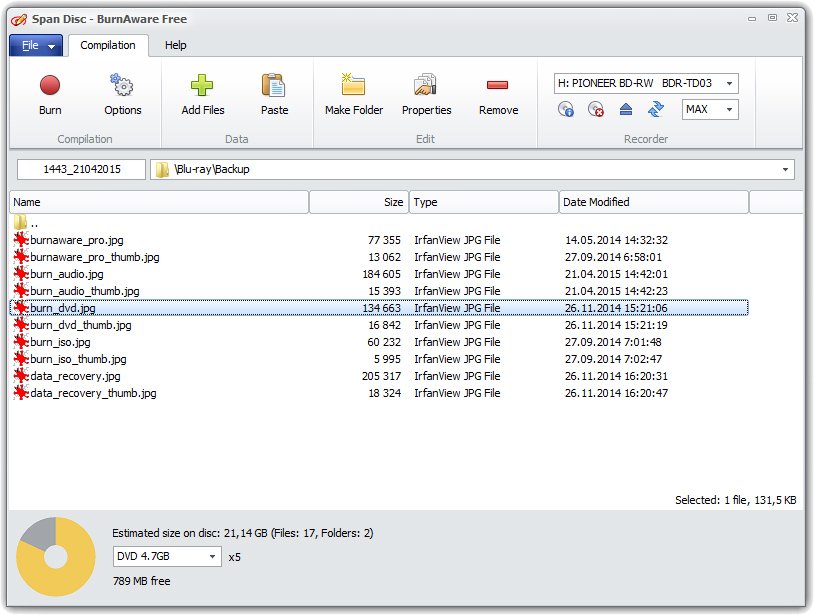Refresh the recorder drive

[x=655, y=110]
